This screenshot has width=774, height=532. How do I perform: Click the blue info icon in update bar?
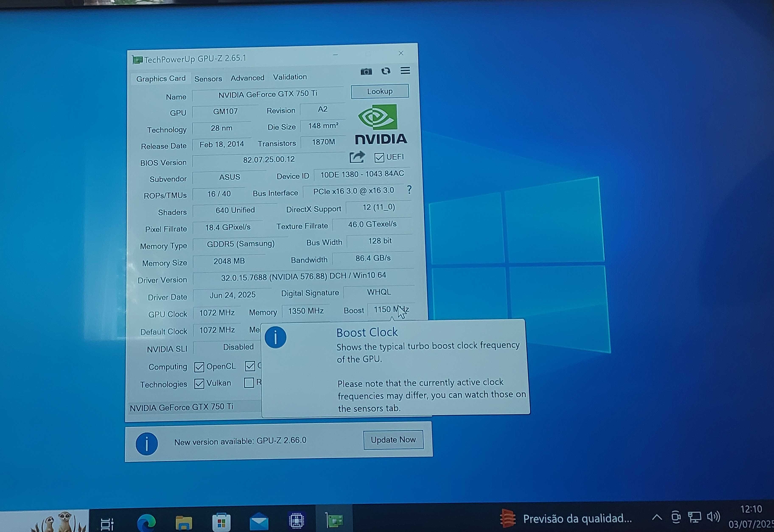(x=146, y=444)
